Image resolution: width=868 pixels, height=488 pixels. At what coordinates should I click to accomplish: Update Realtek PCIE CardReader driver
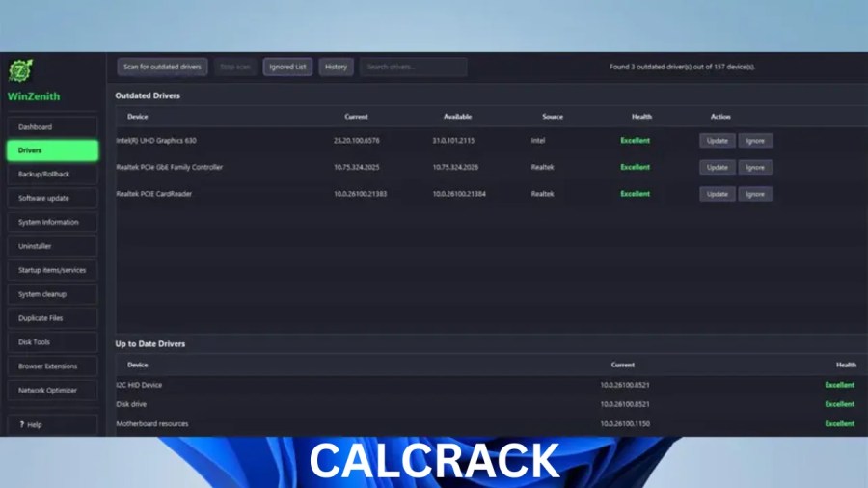(718, 194)
